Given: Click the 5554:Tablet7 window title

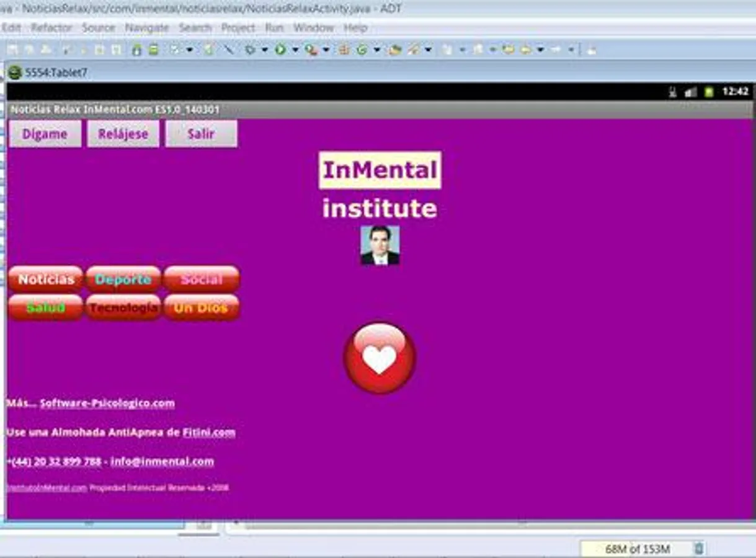Looking at the screenshot, I should 56,73.
